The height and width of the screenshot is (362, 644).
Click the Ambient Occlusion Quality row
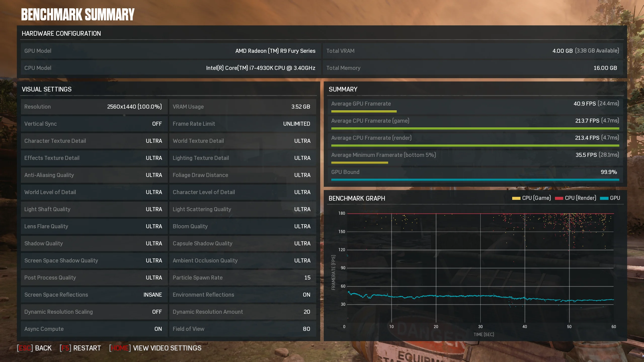point(243,260)
